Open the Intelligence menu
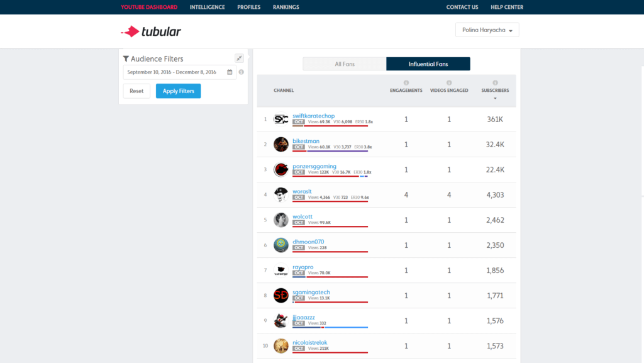 [207, 7]
